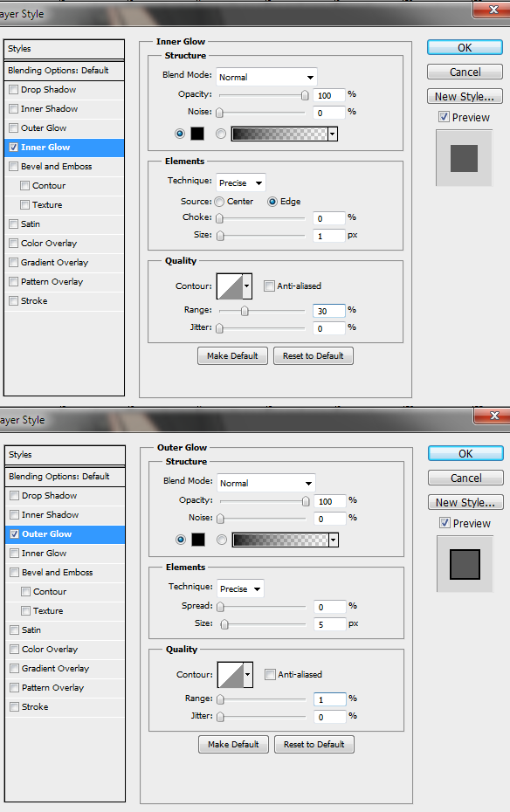This screenshot has width=510, height=812.
Task: Open Blend Mode dropdown in Inner Glow dialog
Action: 266,77
